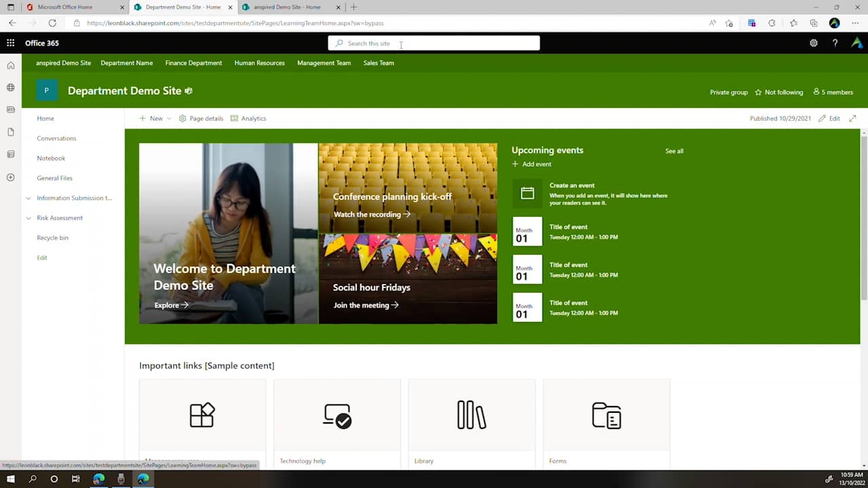Follow site using the star icon
This screenshot has height=488, width=868.
coord(758,92)
